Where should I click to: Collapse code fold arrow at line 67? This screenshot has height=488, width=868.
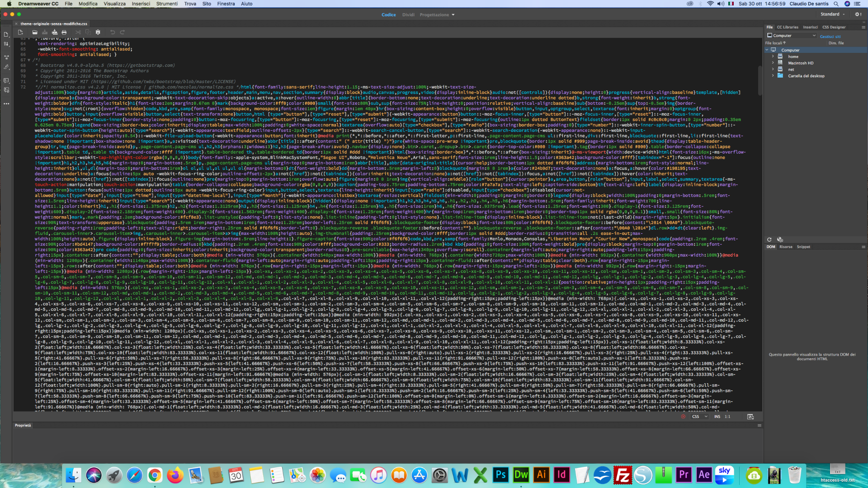(x=29, y=60)
